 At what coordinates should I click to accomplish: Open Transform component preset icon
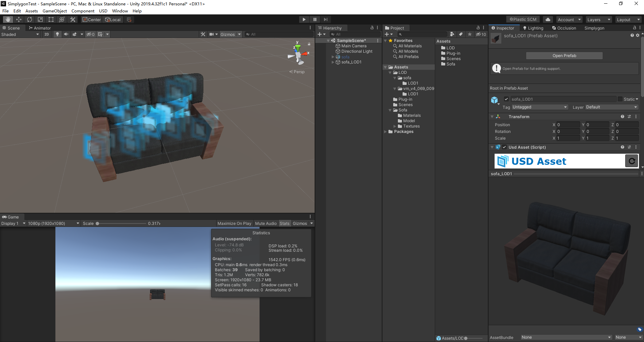629,116
